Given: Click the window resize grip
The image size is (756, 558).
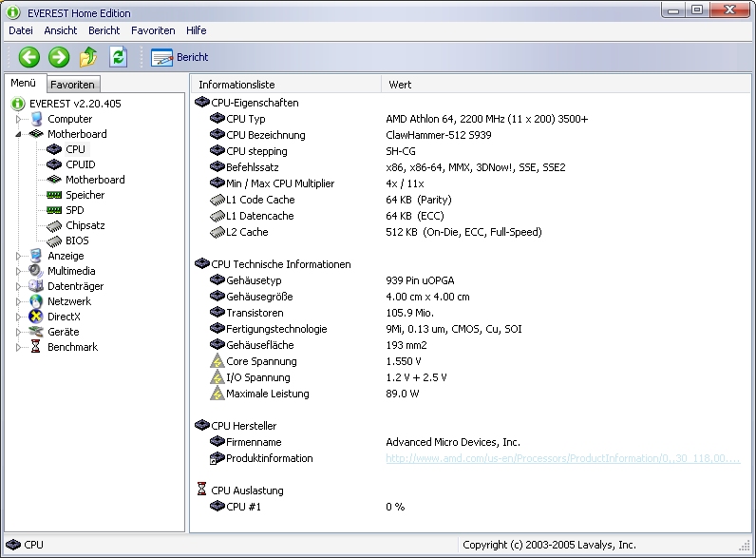Looking at the screenshot, I should (x=745, y=546).
